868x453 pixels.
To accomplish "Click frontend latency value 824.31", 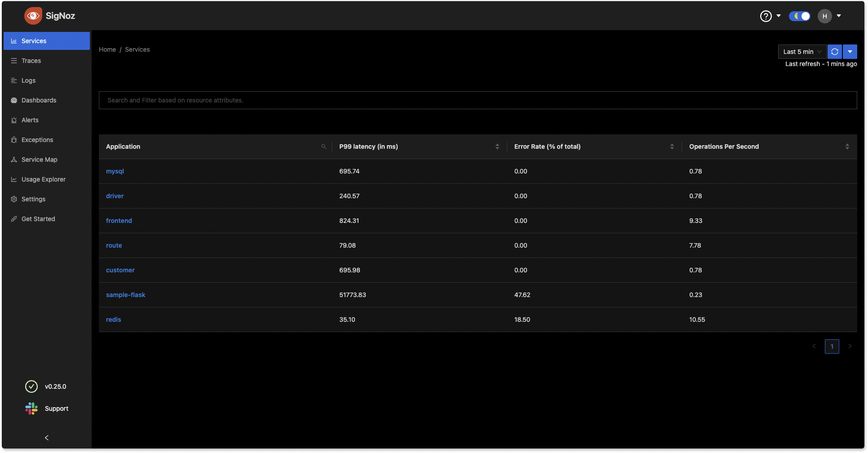I will tap(349, 221).
